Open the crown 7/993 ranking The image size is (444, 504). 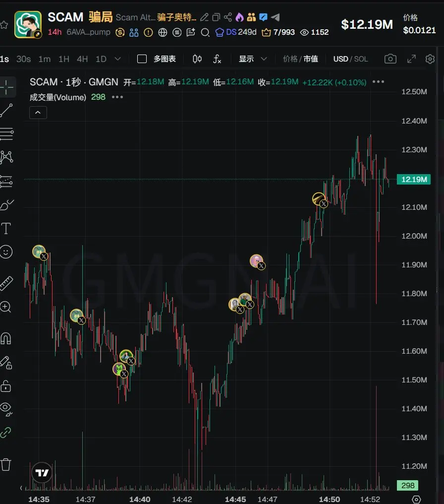tap(278, 32)
